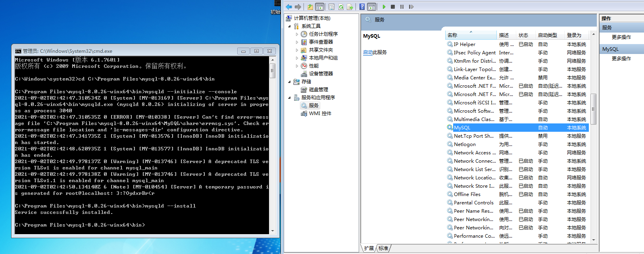644x254 pixels.
Task: Click the Restart Service toolbar icon
Action: pos(411,7)
